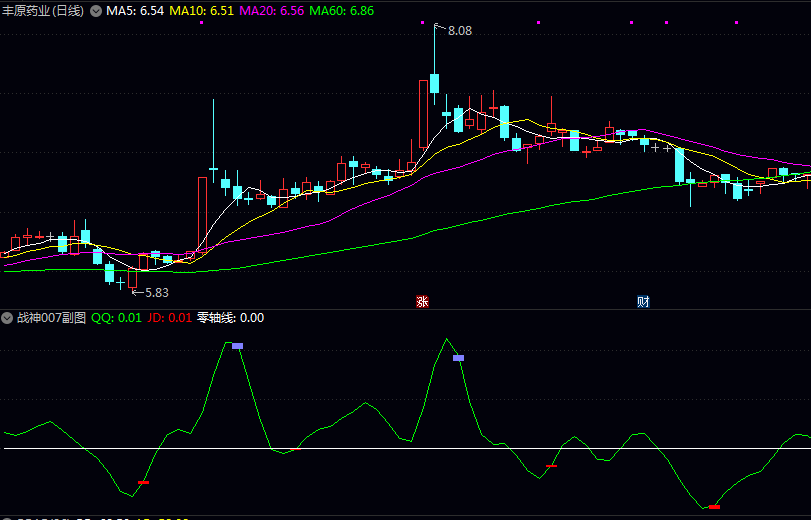Viewport: 811px width, 520px height.
Task: Click the 零轴线: 0.00 indicator label
Action: [230, 318]
